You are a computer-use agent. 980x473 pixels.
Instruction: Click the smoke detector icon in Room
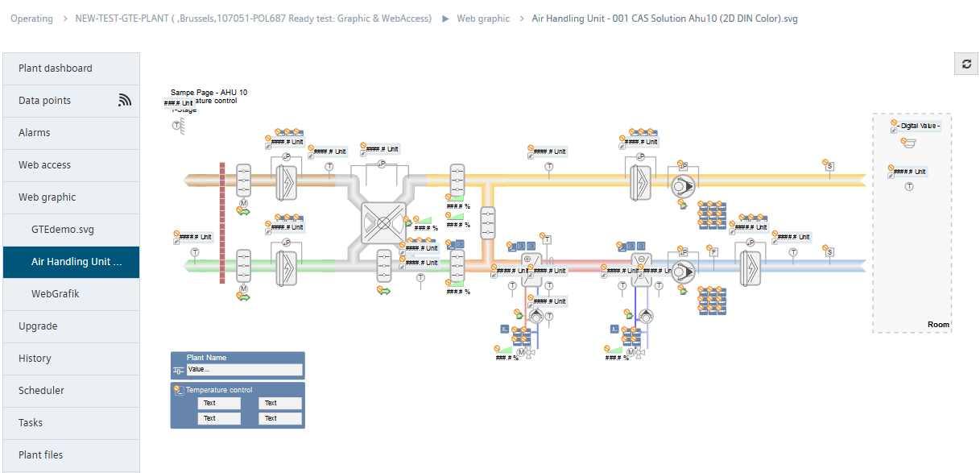[910, 143]
